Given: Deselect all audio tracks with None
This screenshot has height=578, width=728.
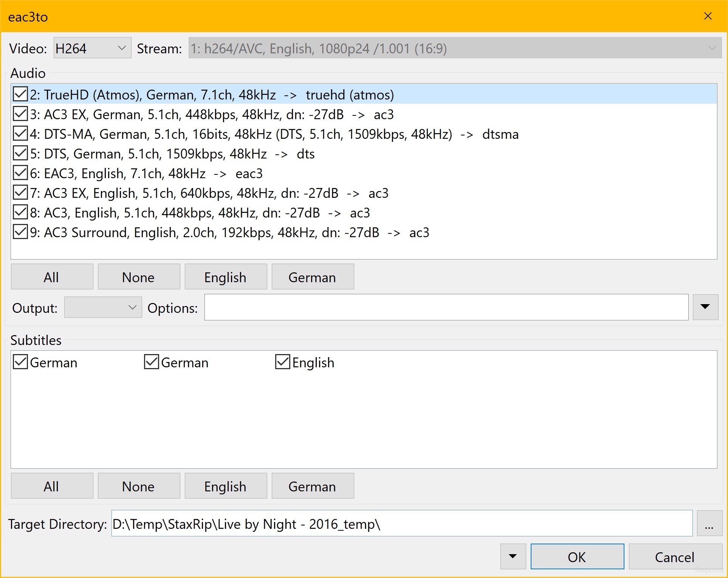Looking at the screenshot, I should (x=138, y=277).
